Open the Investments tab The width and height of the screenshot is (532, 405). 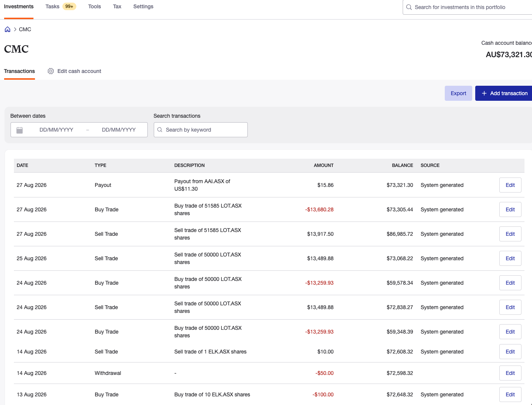click(x=19, y=6)
